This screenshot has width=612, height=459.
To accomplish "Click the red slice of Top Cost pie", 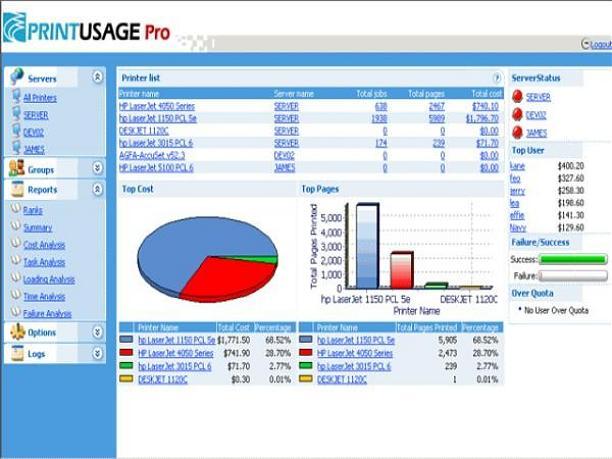I will click(226, 279).
